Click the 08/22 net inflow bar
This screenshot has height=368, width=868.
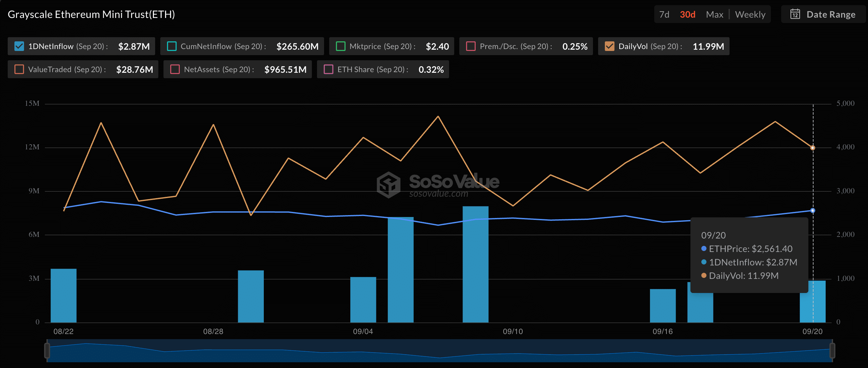click(63, 296)
